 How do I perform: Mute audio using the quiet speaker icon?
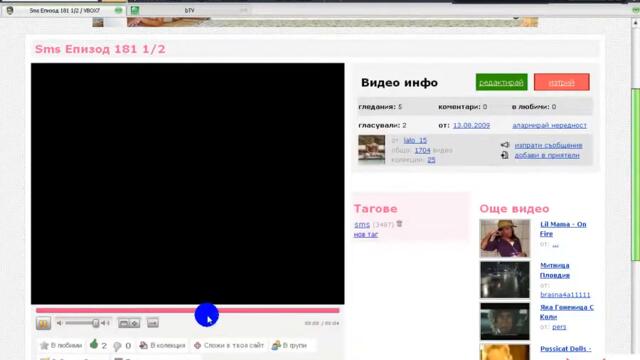60,323
